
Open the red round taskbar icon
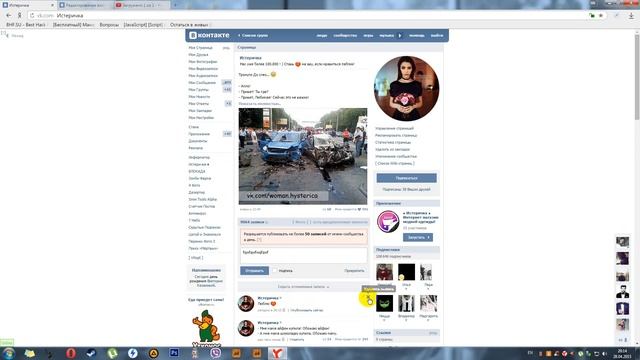pyautogui.click(x=71, y=353)
